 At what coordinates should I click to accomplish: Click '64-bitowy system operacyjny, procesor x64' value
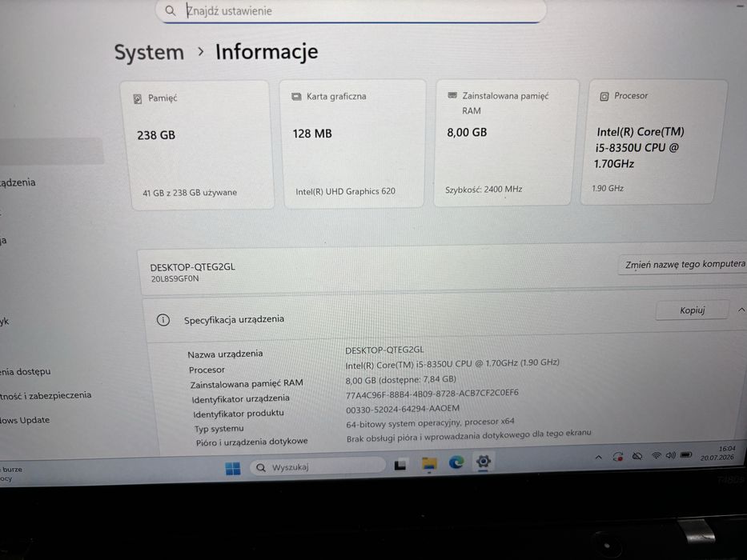(x=430, y=422)
